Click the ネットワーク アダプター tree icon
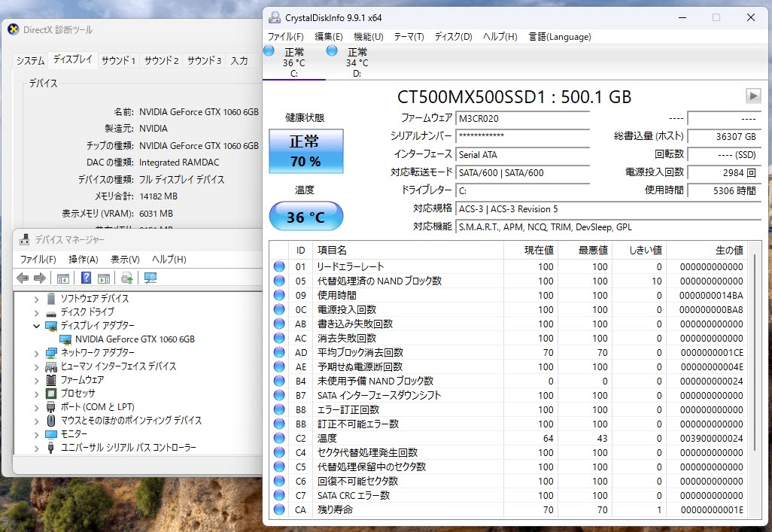 pyautogui.click(x=51, y=353)
